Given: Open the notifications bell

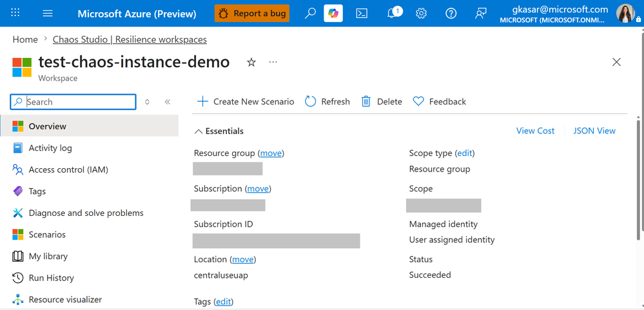Looking at the screenshot, I should click(x=393, y=13).
